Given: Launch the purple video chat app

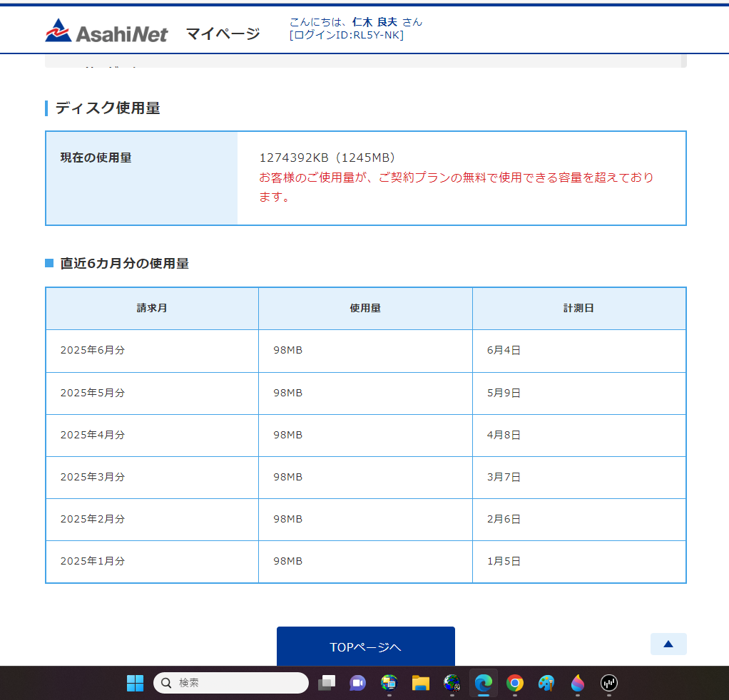Looking at the screenshot, I should (357, 683).
